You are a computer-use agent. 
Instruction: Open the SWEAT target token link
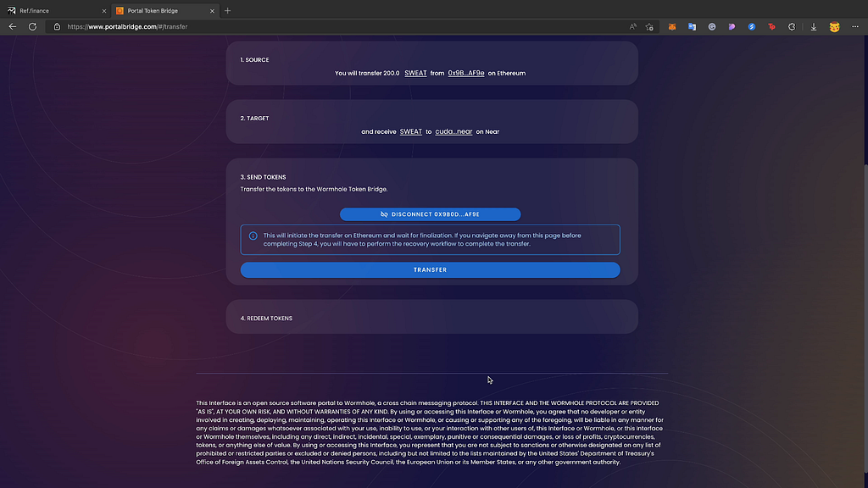(411, 131)
